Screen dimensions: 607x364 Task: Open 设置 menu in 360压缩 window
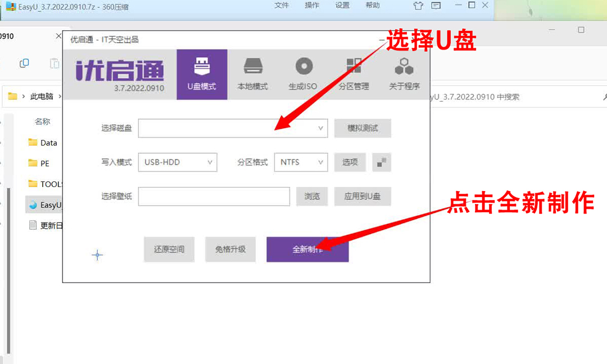[342, 6]
